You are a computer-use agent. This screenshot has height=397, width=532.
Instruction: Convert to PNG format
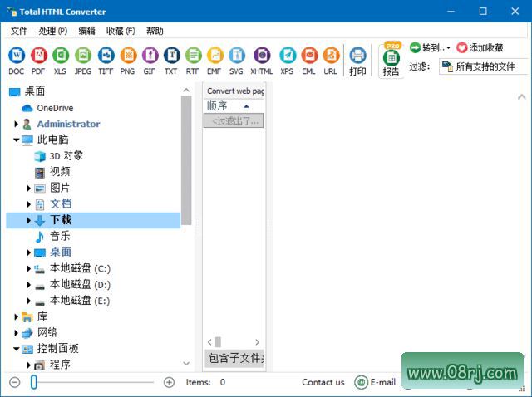[x=128, y=61]
